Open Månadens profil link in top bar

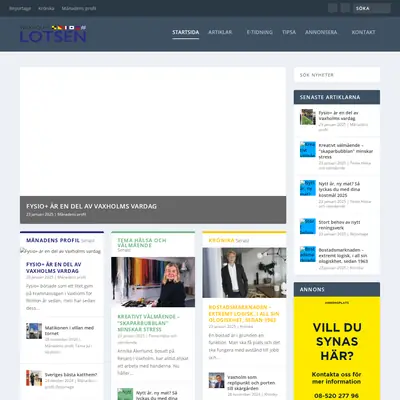(x=79, y=8)
